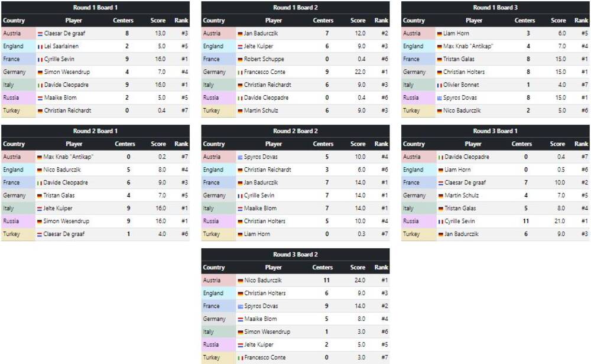Click the pink Austria cell in Round 1 Board 1
This screenshot has width=591, height=364.
coord(18,34)
